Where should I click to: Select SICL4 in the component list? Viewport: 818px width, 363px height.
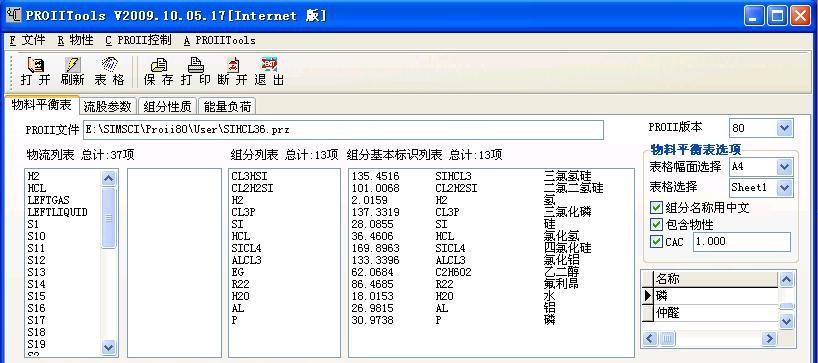pos(246,248)
